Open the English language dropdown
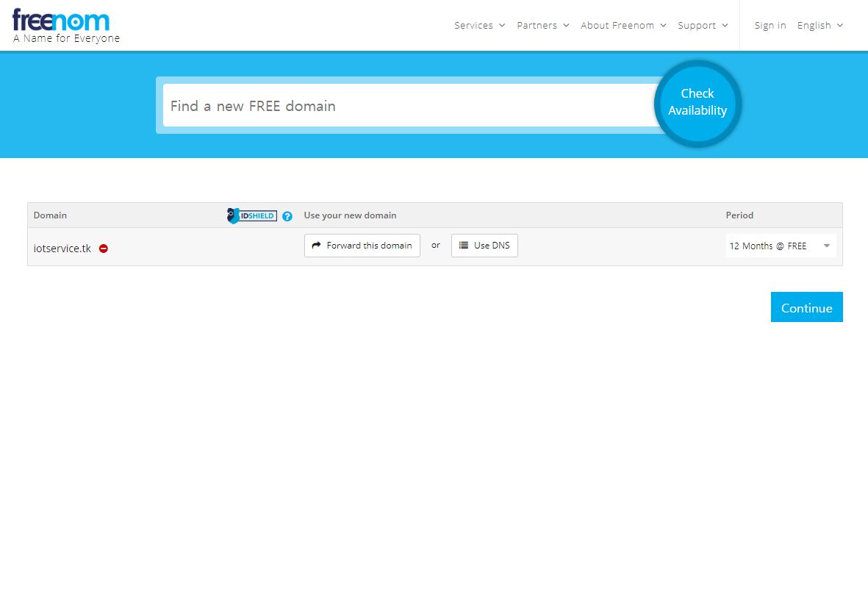Image resolution: width=868 pixels, height=611 pixels. click(819, 26)
